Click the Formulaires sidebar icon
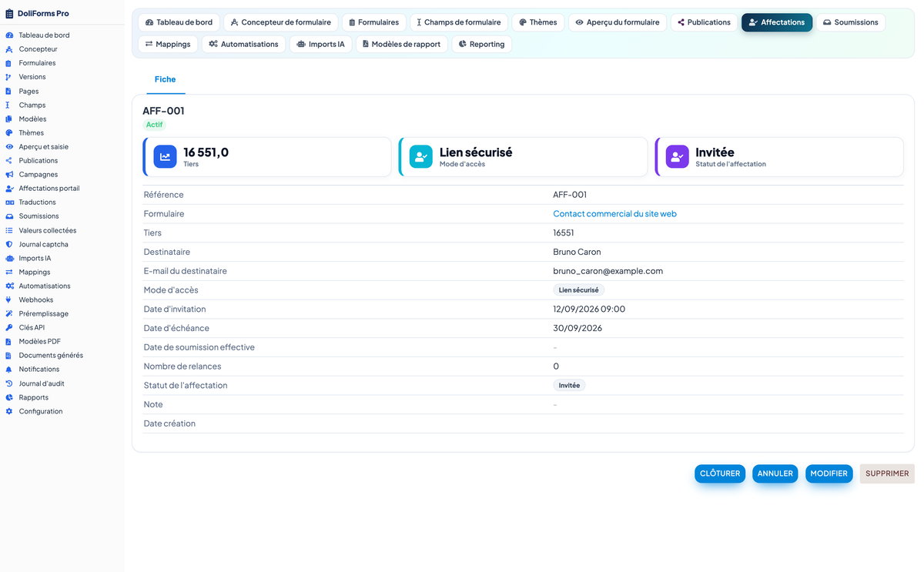Viewport: 924px width, 572px height. [9, 63]
